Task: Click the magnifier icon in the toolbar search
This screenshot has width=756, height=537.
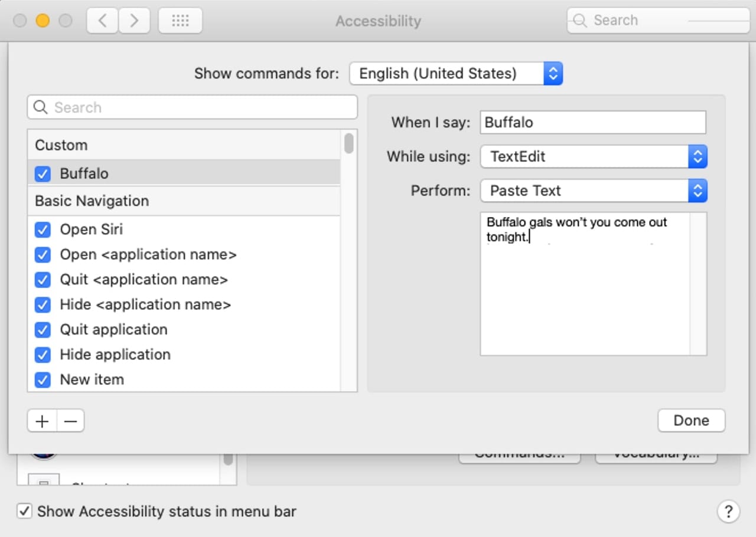Action: [x=580, y=21]
